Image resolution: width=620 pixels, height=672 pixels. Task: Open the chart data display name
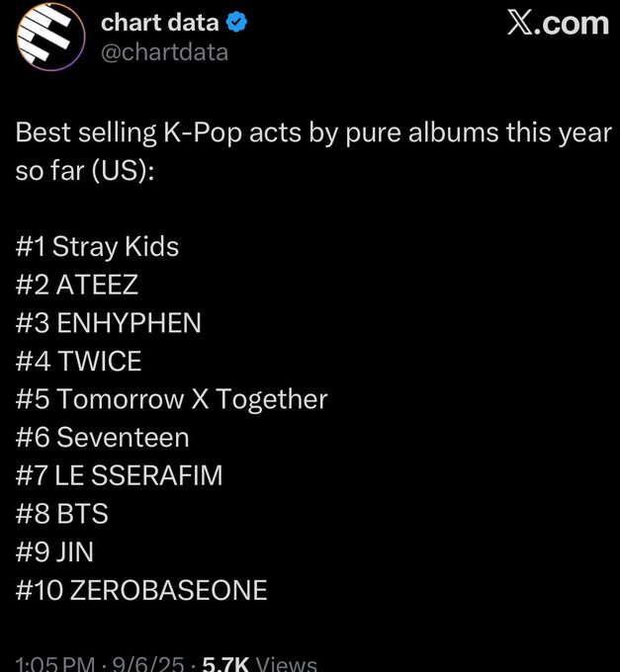tap(160, 23)
